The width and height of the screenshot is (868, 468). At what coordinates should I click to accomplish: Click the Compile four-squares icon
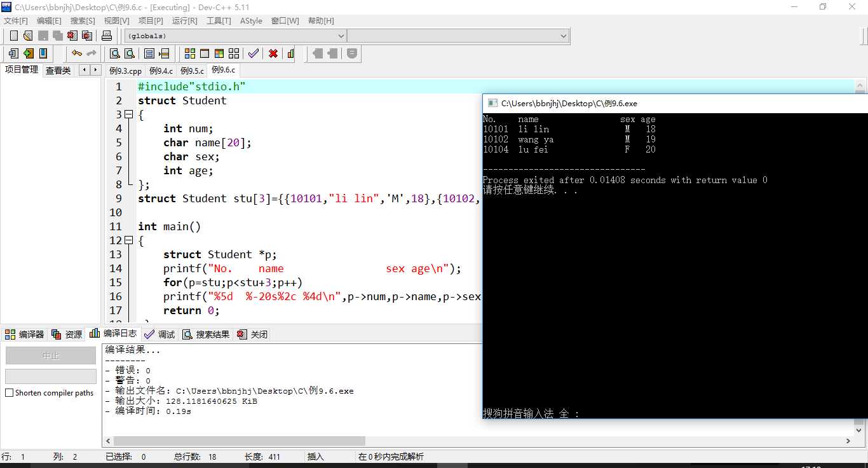(x=190, y=53)
